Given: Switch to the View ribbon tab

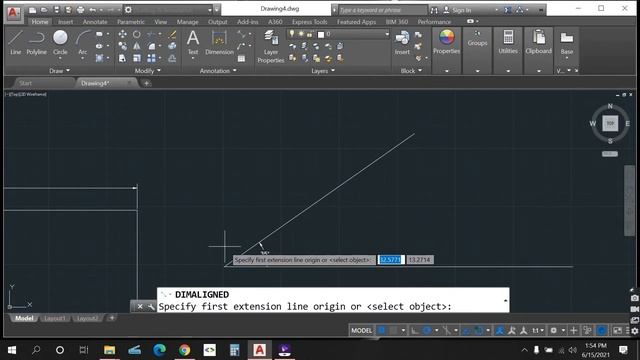Looking at the screenshot, I should (160, 22).
